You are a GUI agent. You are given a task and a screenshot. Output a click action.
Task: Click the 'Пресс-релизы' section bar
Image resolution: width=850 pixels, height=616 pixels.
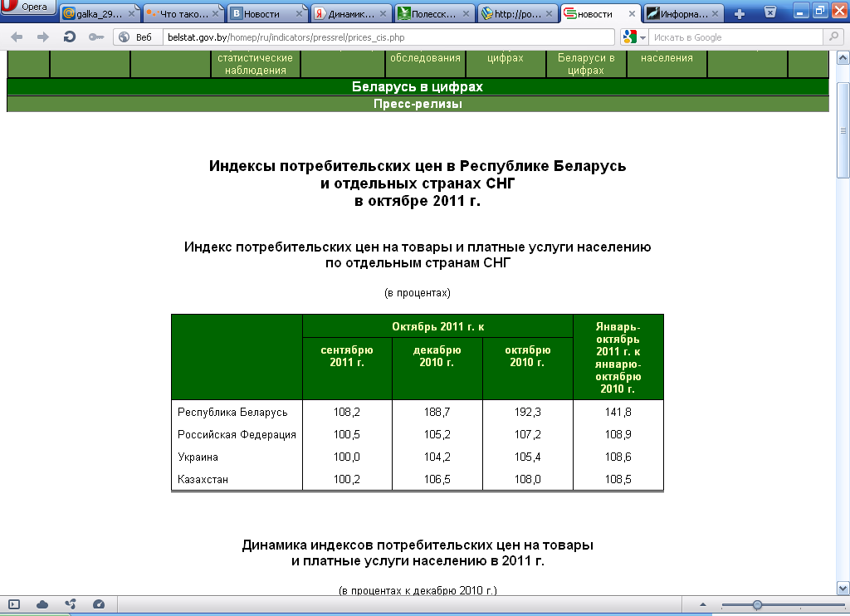[x=418, y=104]
